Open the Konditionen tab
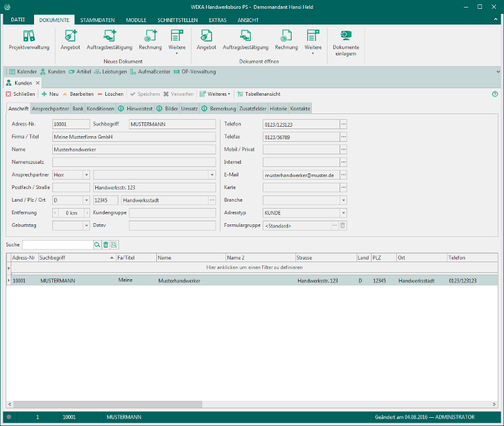This screenshot has width=504, height=426. tap(100, 109)
